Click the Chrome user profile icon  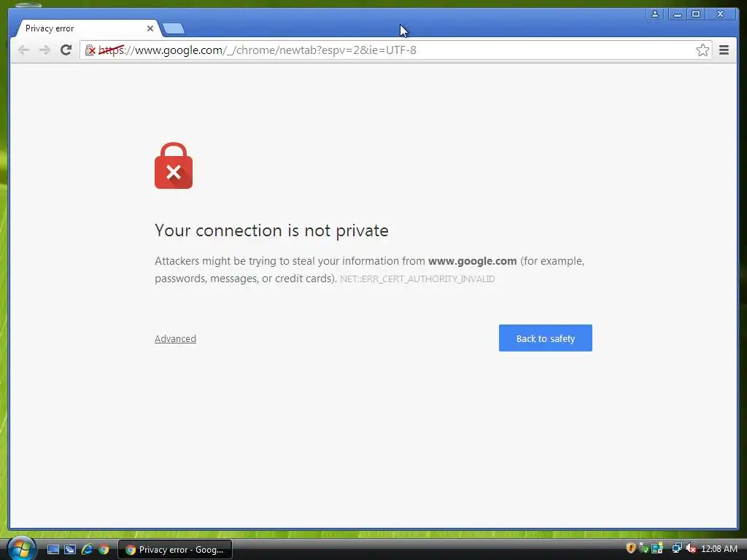click(x=655, y=15)
